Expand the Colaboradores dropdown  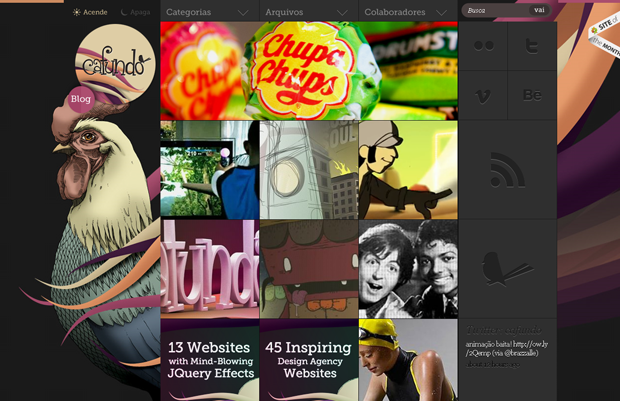[x=408, y=12]
